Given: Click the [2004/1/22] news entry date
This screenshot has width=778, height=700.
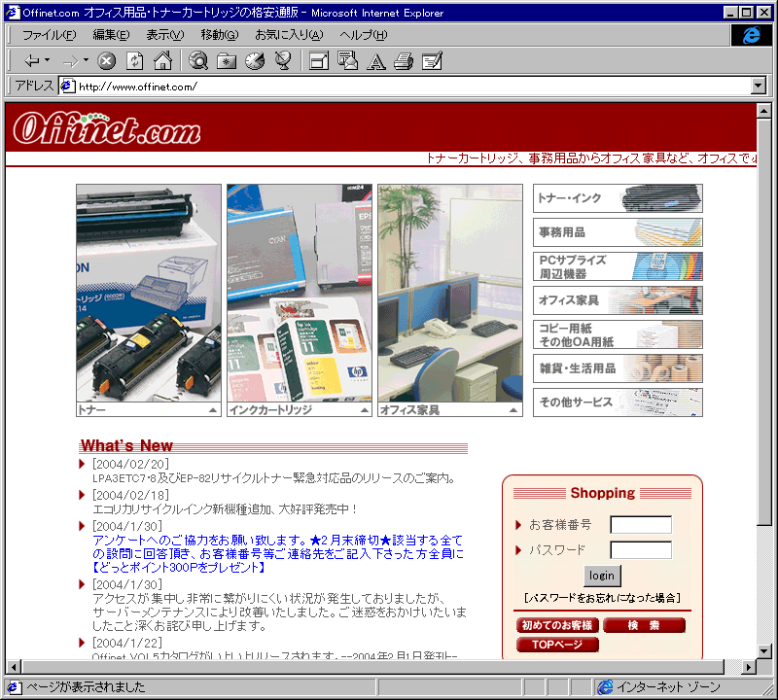Looking at the screenshot, I should click(x=127, y=643).
